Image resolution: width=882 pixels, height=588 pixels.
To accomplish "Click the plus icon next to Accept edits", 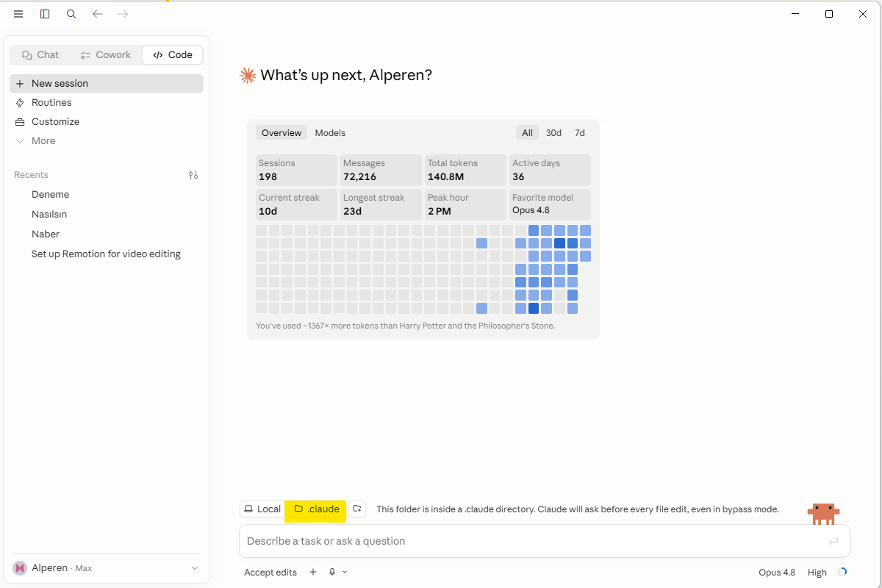I will [313, 572].
